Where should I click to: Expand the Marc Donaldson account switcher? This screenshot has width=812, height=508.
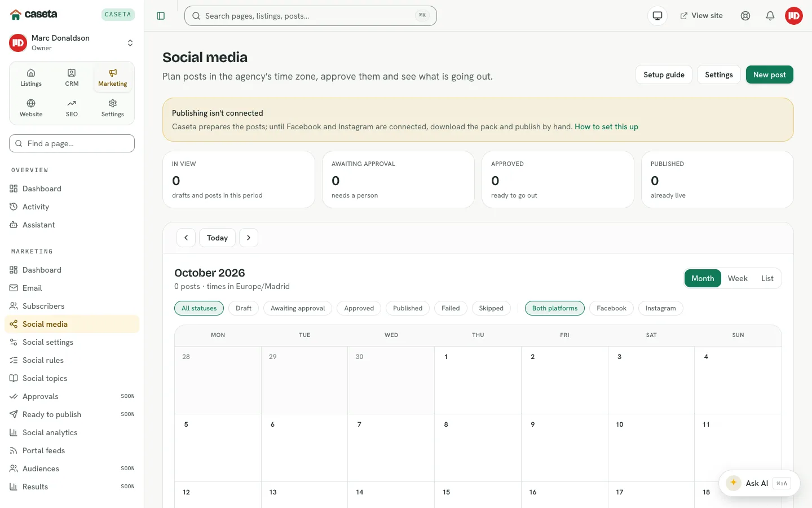coord(72,43)
